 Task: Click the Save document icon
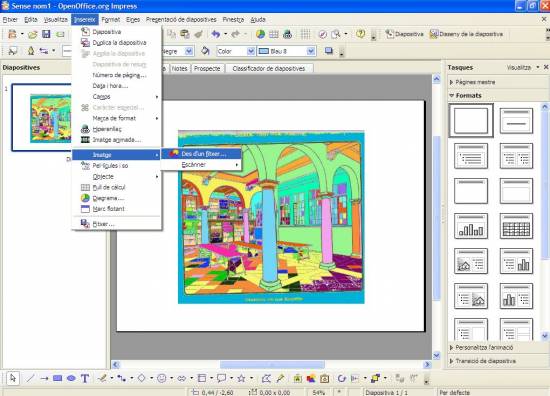pyautogui.click(x=46, y=34)
